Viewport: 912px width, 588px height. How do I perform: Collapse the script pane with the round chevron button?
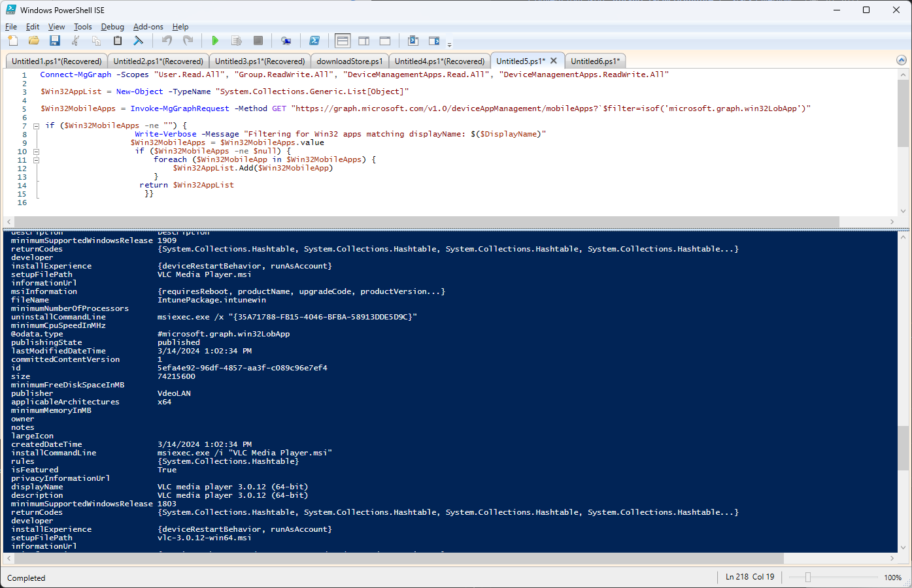[902, 60]
